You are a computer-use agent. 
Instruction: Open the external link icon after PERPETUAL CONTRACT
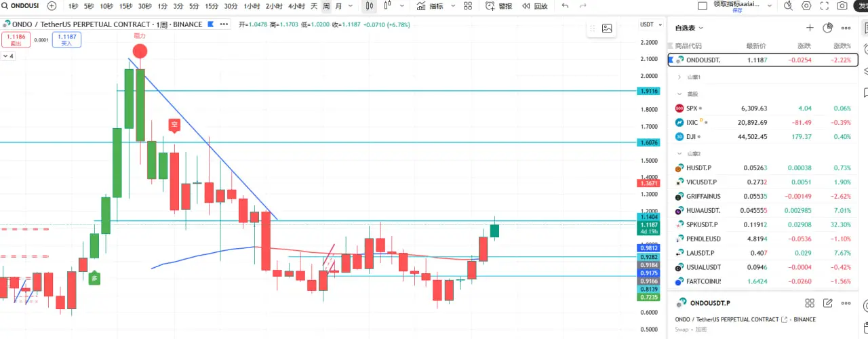point(785,319)
